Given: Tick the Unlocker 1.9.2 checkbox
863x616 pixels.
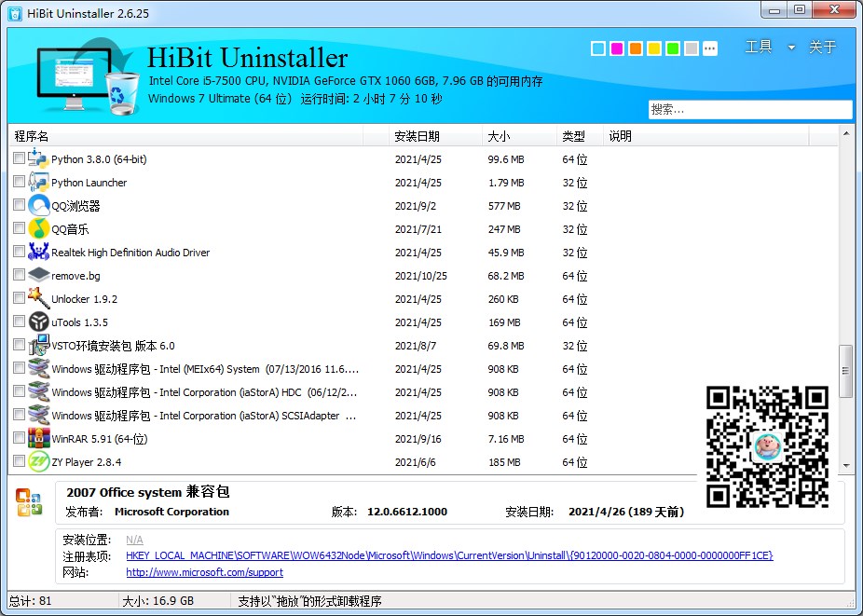Looking at the screenshot, I should pyautogui.click(x=19, y=298).
